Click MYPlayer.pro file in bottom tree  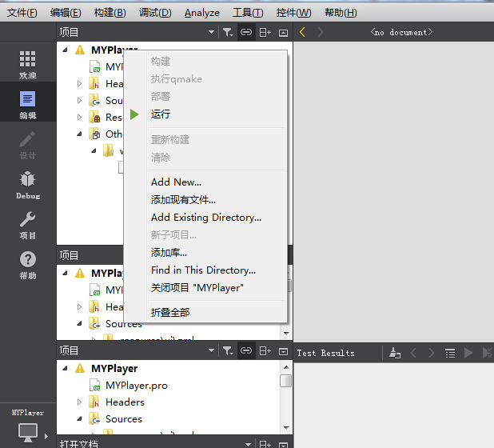coord(137,386)
